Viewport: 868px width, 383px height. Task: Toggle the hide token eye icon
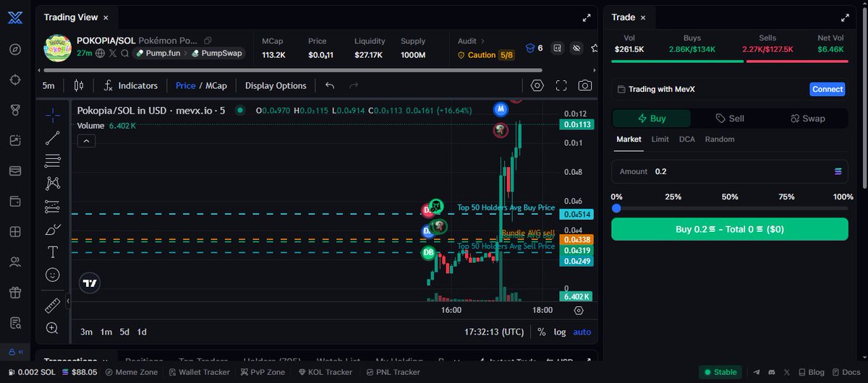[x=576, y=48]
